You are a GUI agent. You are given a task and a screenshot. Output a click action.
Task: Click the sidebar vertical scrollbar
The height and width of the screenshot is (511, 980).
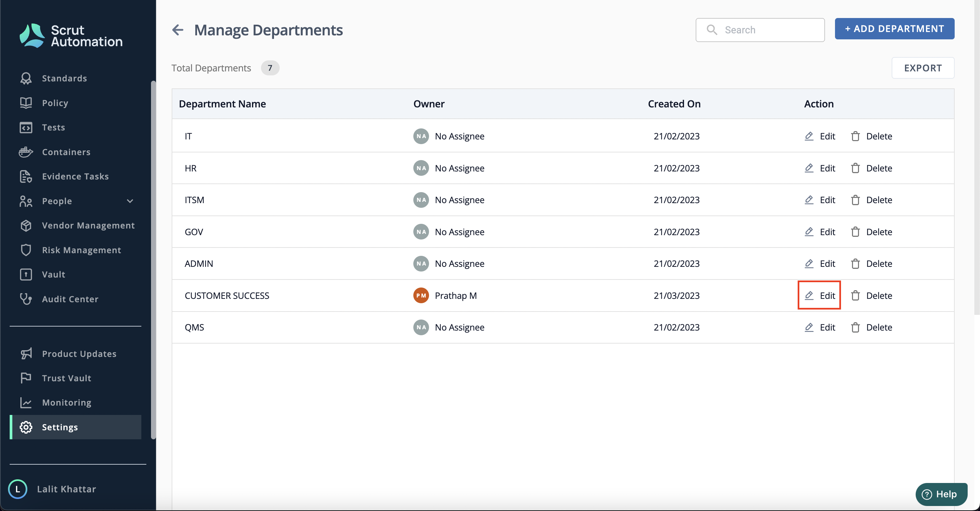click(153, 260)
